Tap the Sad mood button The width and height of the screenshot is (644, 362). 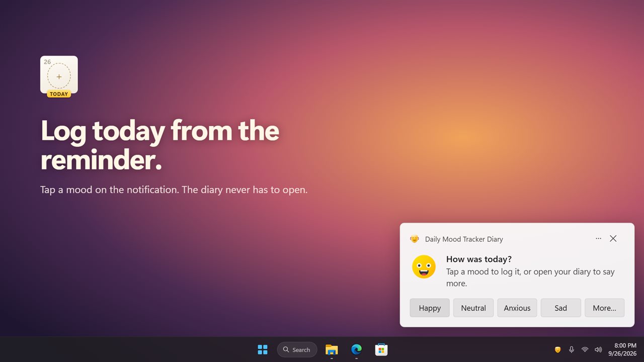561,308
